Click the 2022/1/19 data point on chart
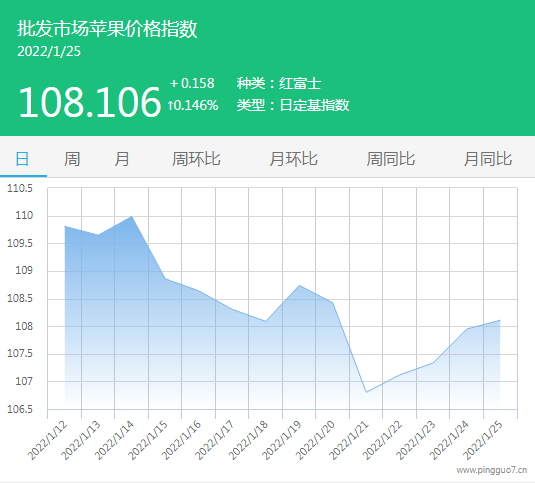The width and height of the screenshot is (535, 483). click(299, 285)
